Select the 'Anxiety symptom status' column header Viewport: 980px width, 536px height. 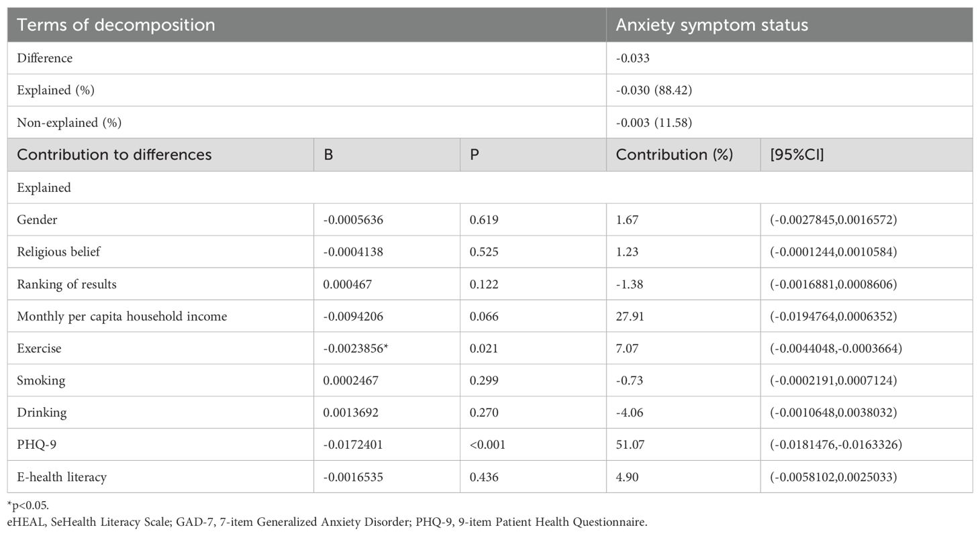pyautogui.click(x=712, y=25)
